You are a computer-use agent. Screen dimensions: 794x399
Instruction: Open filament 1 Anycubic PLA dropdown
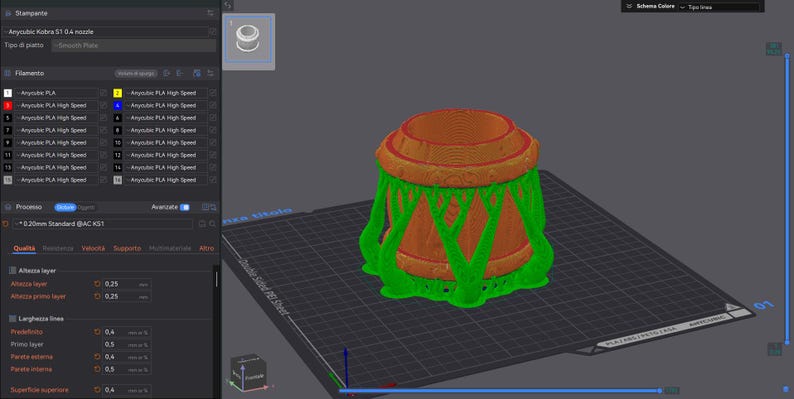pyautogui.click(x=57, y=93)
